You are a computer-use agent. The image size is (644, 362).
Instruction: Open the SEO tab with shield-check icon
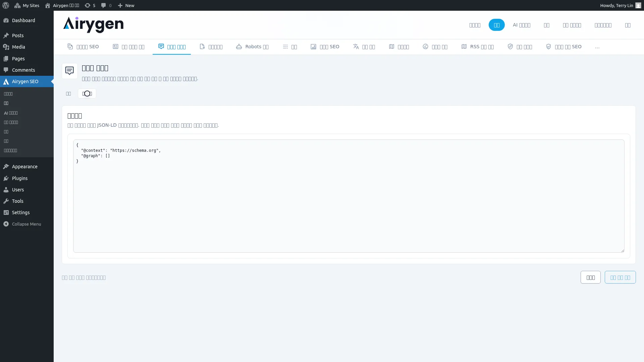click(564, 47)
